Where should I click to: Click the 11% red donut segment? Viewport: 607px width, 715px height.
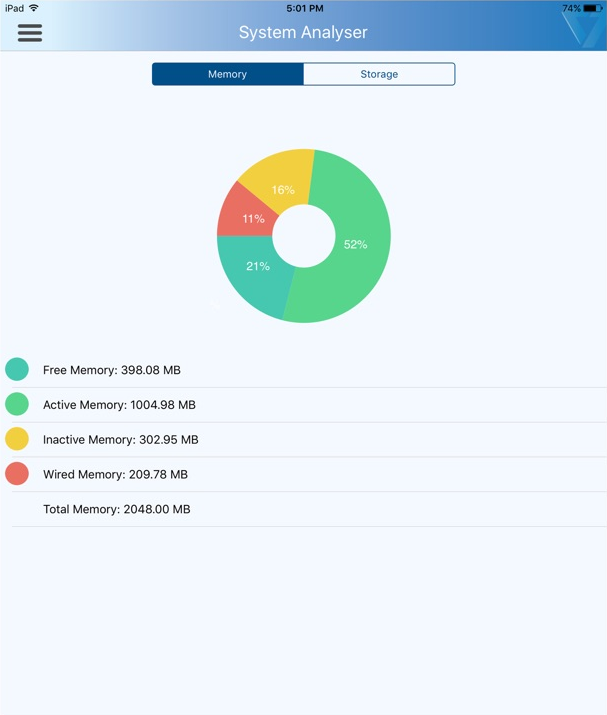tap(254, 219)
